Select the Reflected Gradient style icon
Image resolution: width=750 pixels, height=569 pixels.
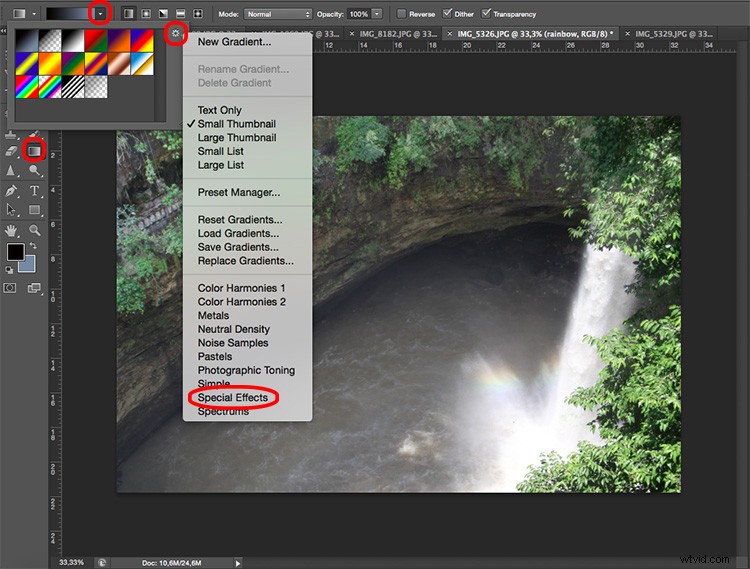point(180,14)
